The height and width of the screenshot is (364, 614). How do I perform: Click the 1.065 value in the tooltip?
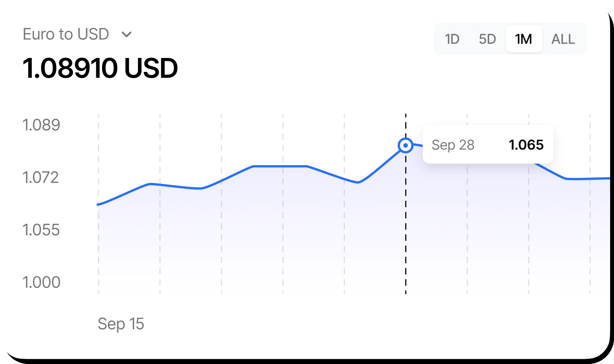coord(526,145)
